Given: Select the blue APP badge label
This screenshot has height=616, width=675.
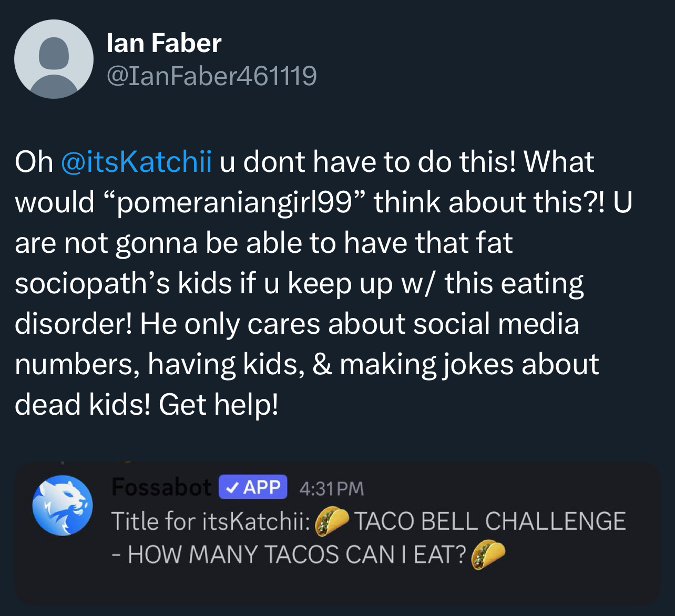Looking at the screenshot, I should (253, 487).
